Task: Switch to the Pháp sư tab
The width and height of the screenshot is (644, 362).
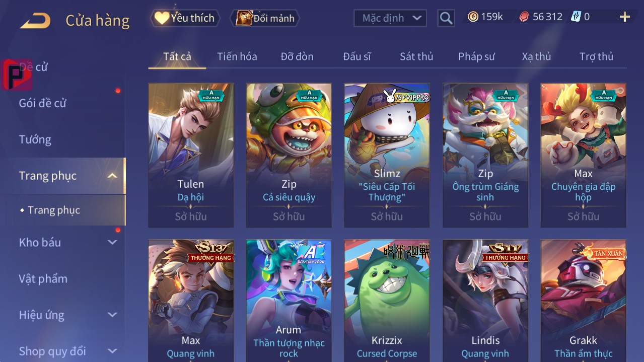Action: 476,56
